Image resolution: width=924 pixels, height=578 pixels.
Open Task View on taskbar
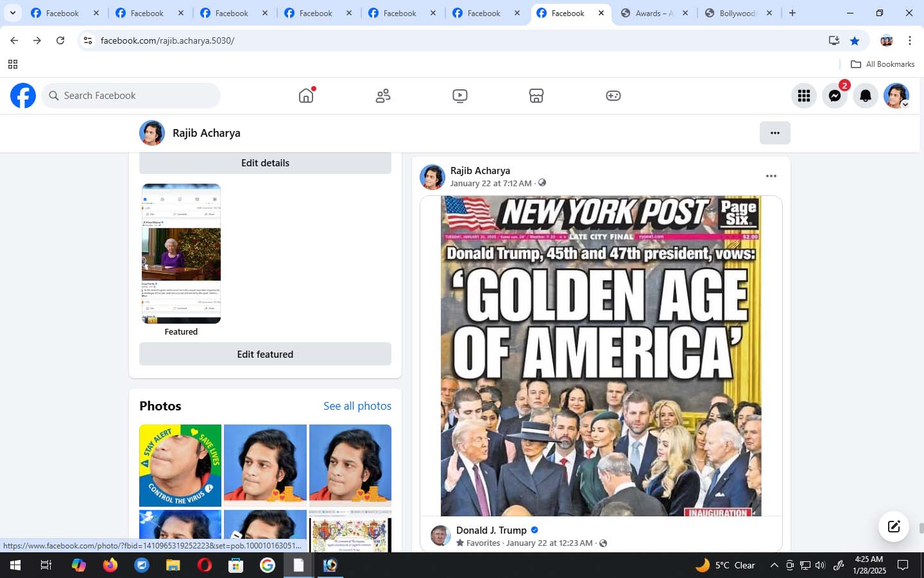[x=46, y=565]
